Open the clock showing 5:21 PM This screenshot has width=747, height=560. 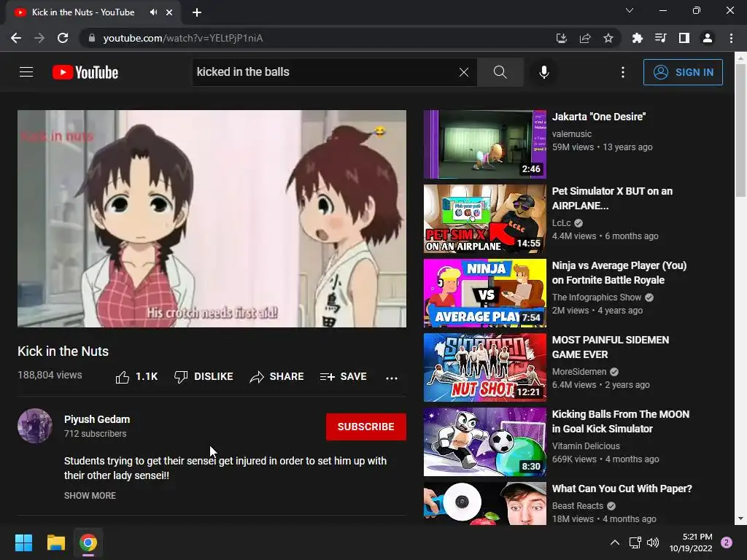click(691, 542)
